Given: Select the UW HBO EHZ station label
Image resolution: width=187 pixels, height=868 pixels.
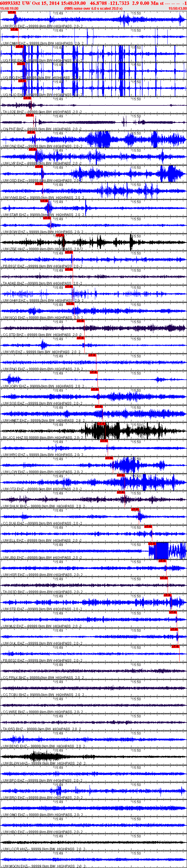Looking at the screenshot, I should (15, 832).
